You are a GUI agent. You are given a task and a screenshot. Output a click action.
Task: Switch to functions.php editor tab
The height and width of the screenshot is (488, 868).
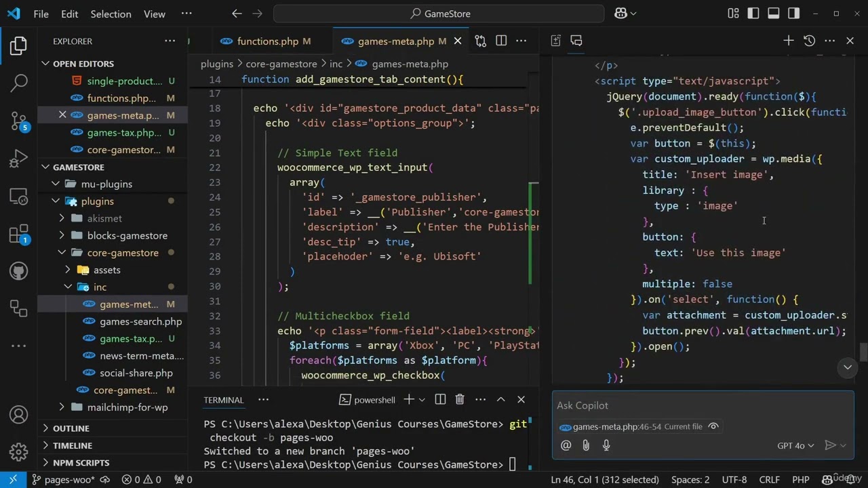(268, 41)
